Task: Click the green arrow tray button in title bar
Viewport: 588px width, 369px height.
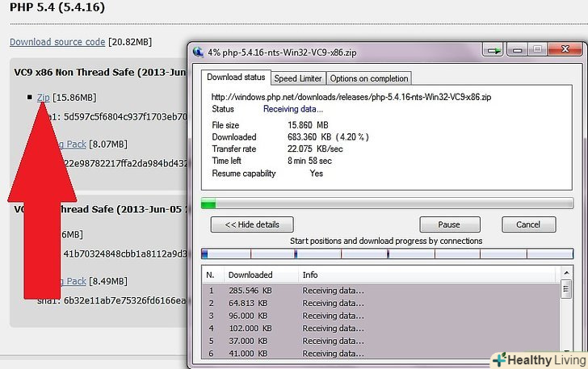Action: coord(493,50)
